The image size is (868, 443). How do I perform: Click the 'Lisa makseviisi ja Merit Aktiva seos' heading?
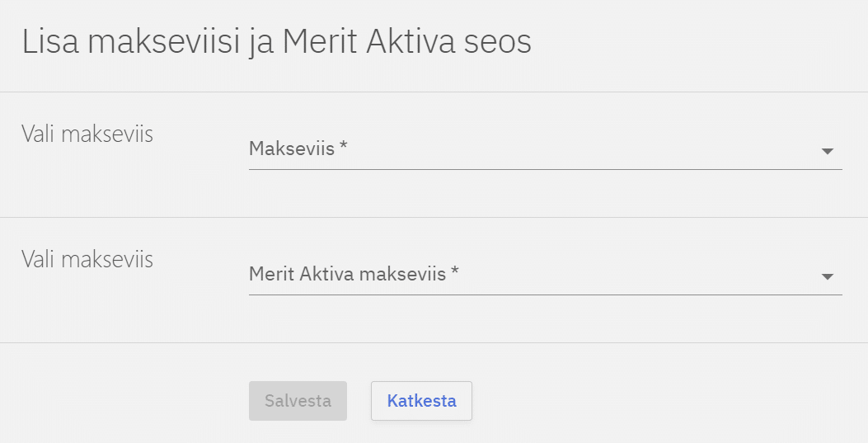tap(276, 43)
